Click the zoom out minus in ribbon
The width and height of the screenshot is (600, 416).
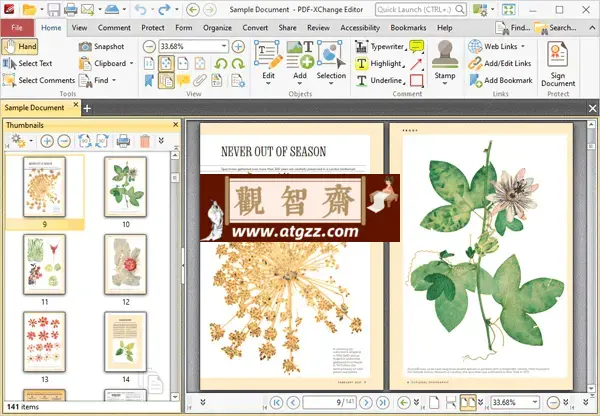(149, 47)
